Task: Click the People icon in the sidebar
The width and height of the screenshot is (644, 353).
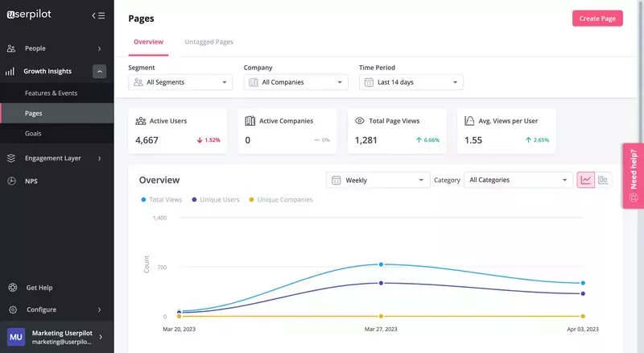Action: [x=11, y=48]
